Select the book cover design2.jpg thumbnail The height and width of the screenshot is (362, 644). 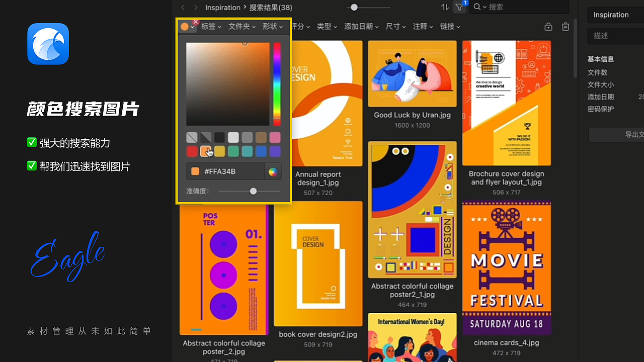pyautogui.click(x=318, y=264)
